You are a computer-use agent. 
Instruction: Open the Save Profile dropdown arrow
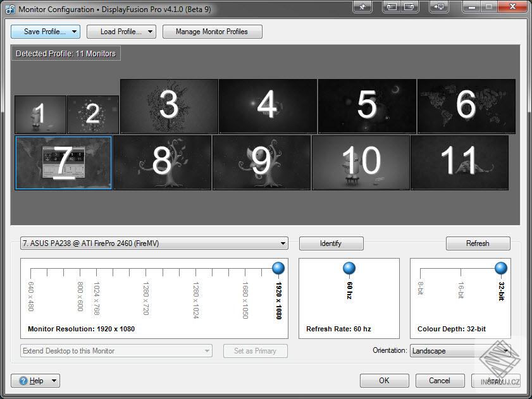tap(74, 31)
